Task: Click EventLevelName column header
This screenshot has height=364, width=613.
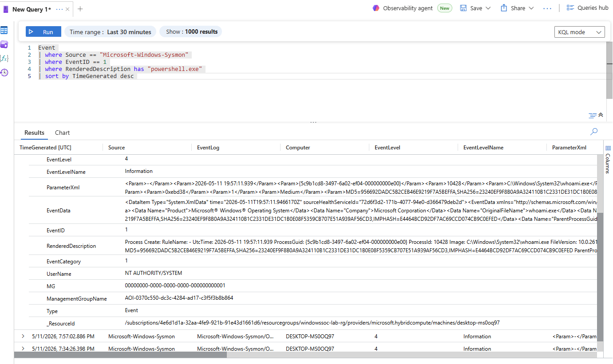Action: pyautogui.click(x=483, y=148)
